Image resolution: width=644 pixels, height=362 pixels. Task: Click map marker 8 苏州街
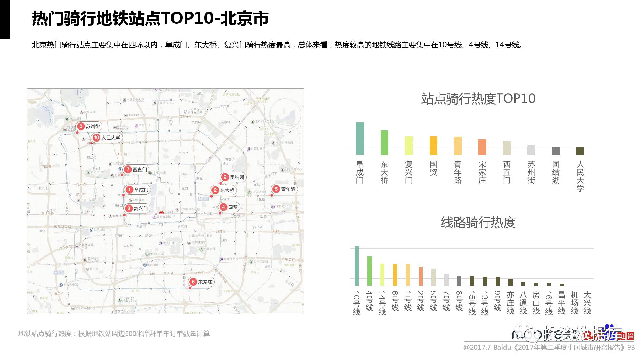pos(89,126)
